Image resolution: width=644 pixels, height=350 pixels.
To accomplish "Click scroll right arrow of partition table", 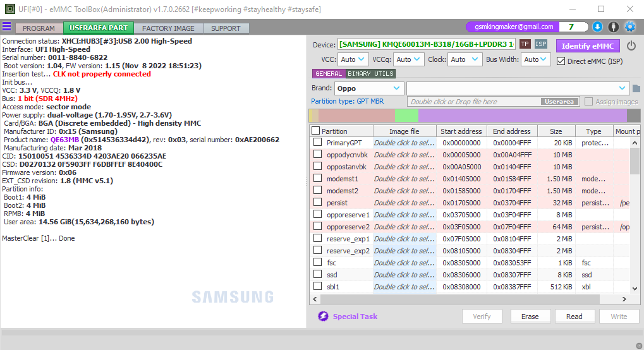I will (624, 299).
